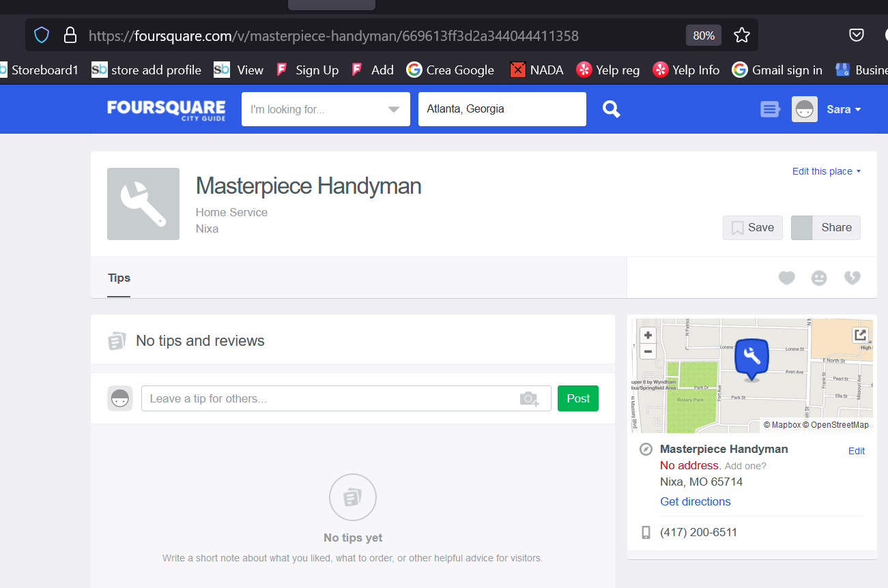
Task: Add photo with camera icon in tip box
Action: (529, 399)
